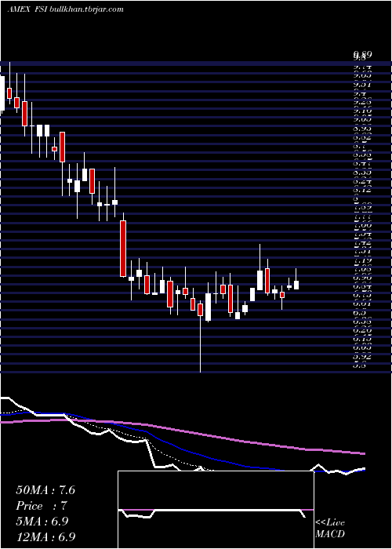The width and height of the screenshot is (392, 549).
Task: Click the 12MA : 6.9 label
Action: pos(45,537)
